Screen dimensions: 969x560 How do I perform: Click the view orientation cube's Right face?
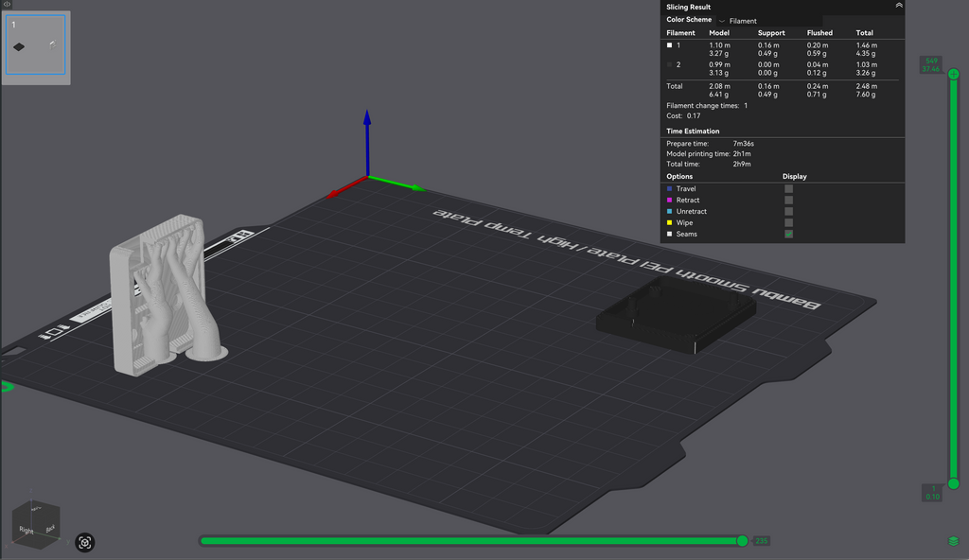point(26,530)
